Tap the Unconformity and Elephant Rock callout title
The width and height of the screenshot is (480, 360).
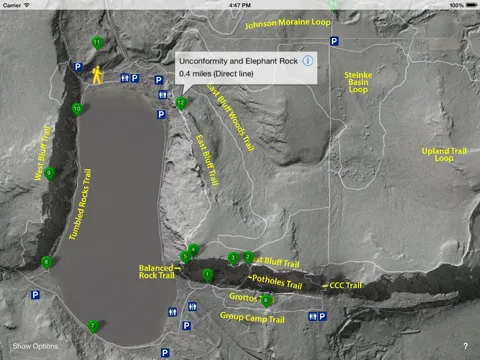[x=238, y=61]
